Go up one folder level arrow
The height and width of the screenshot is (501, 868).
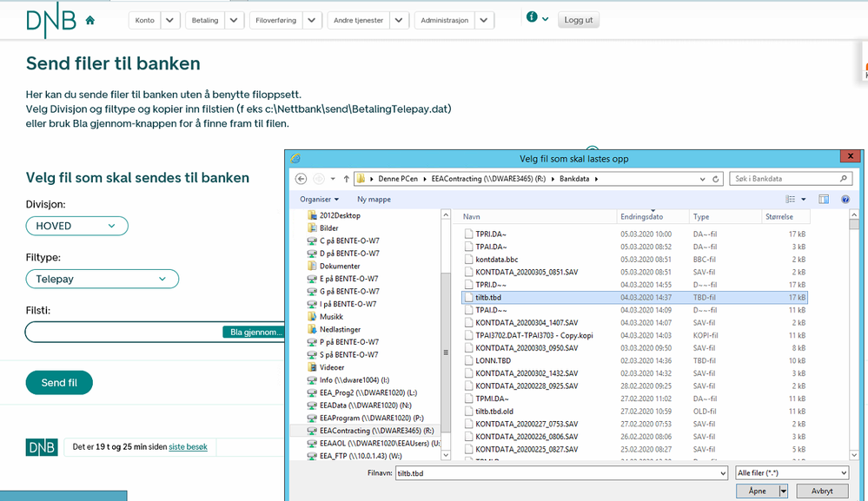click(346, 179)
